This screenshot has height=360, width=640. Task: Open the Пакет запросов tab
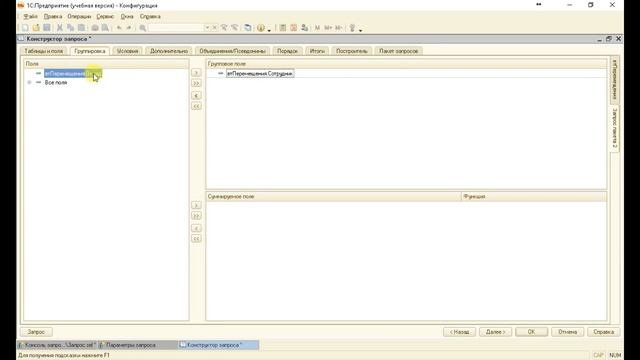coord(398,51)
